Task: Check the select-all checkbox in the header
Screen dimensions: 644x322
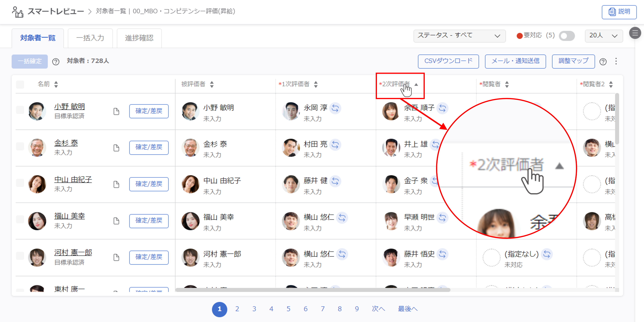Action: coord(20,84)
